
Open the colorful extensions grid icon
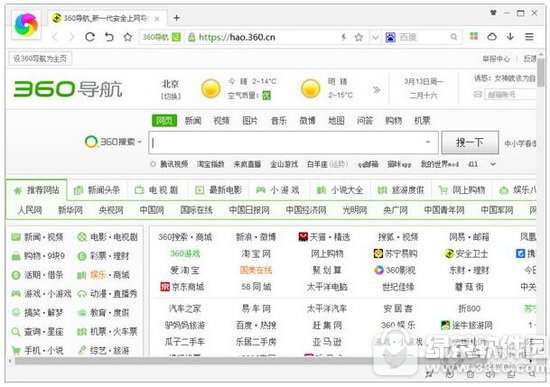pos(474,36)
